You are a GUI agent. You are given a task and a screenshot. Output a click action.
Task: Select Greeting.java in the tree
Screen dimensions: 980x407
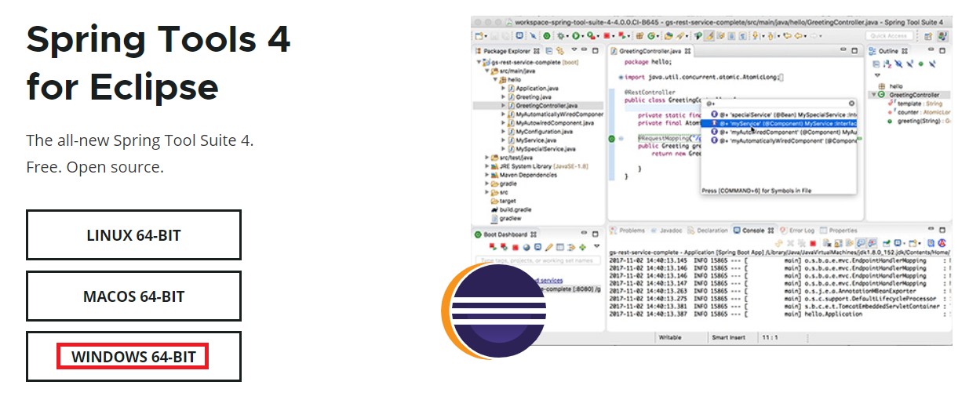(x=532, y=96)
